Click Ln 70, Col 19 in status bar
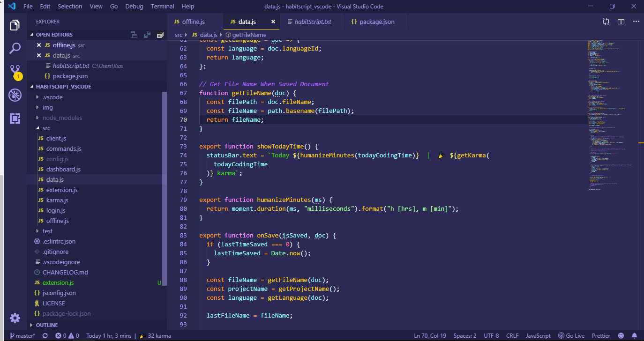The height and width of the screenshot is (341, 644). [x=430, y=336]
